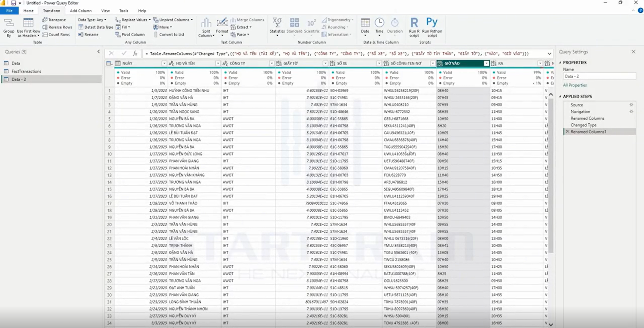644x328 pixels.
Task: Expand the Replace Values dropdown
Action: point(149,20)
